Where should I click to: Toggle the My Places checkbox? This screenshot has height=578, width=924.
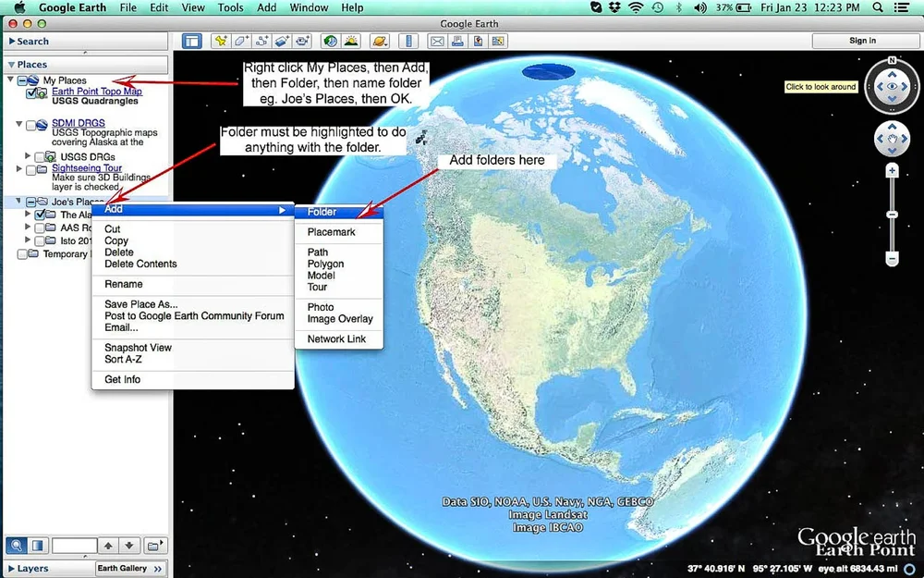[22, 80]
